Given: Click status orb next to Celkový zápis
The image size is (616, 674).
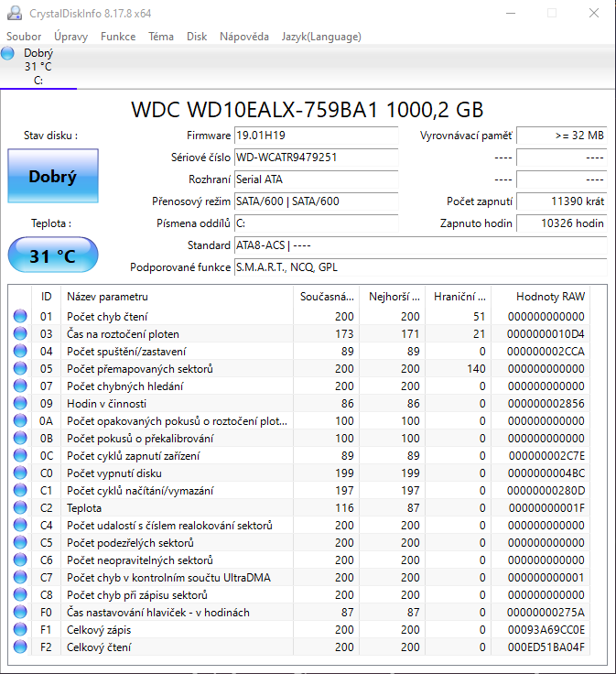Looking at the screenshot, I should click(x=20, y=630).
